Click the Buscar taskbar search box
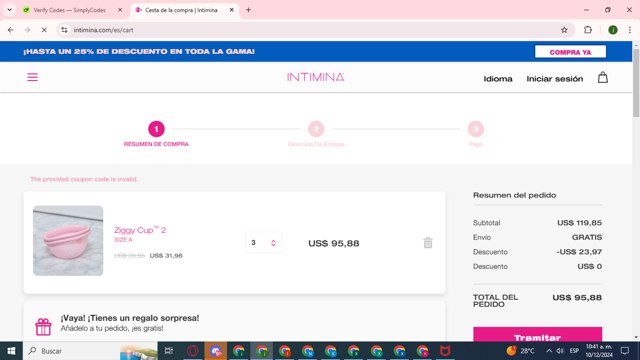Screen dimensions: 640x360 tap(91, 351)
